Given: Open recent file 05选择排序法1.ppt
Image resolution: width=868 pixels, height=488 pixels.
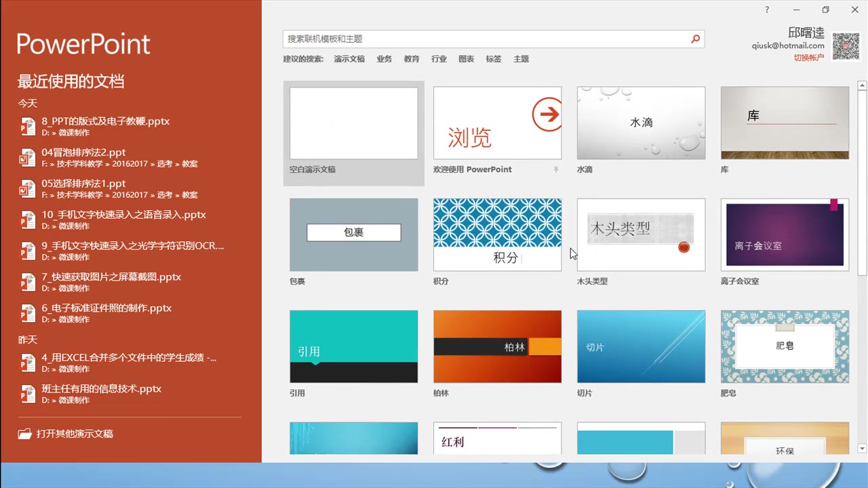Looking at the screenshot, I should [x=83, y=183].
